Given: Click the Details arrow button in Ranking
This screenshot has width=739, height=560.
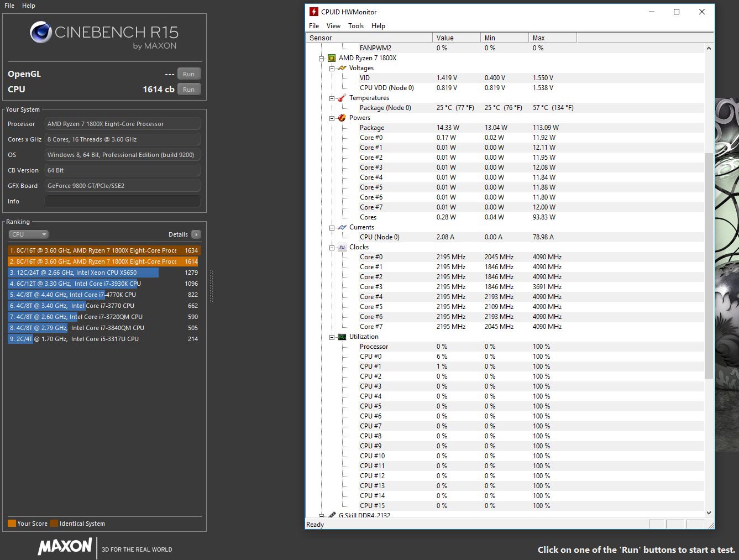Looking at the screenshot, I should click(x=196, y=234).
